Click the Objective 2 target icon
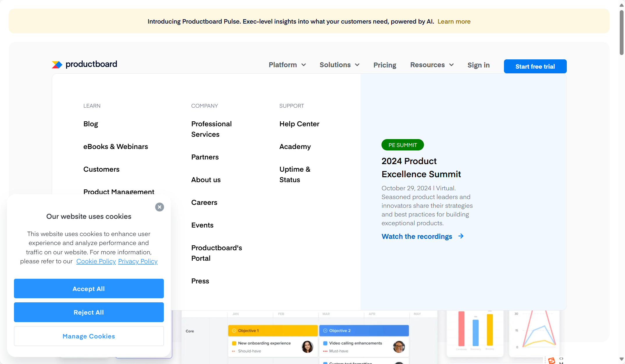Image resolution: width=625 pixels, height=364 pixels. coord(325,331)
